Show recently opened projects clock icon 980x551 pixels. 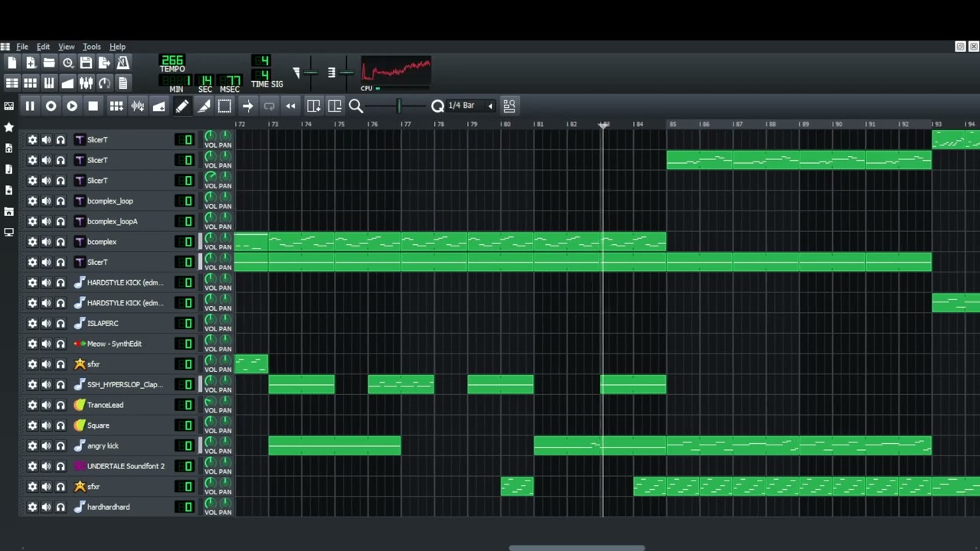coord(67,63)
